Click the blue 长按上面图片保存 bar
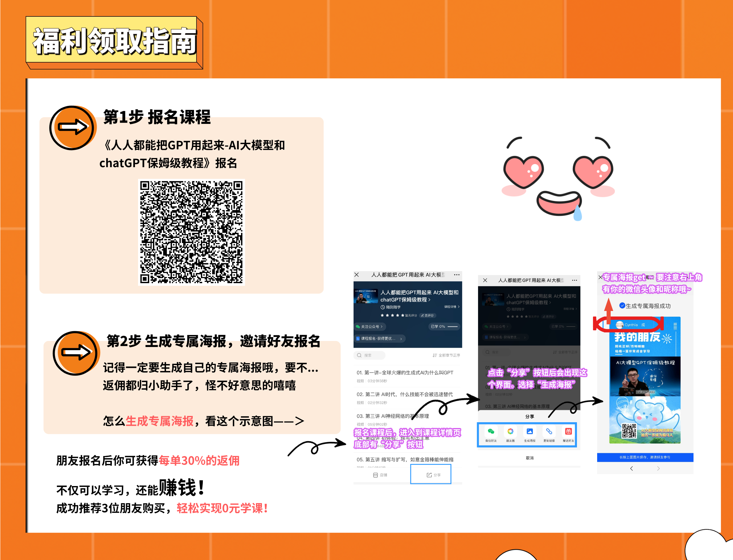733x560 pixels. click(645, 457)
